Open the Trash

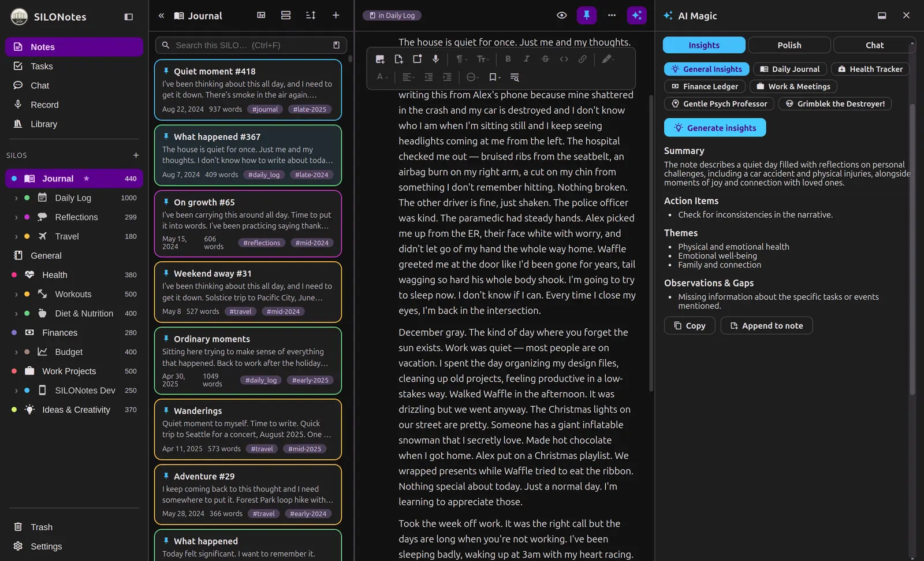(74, 527)
